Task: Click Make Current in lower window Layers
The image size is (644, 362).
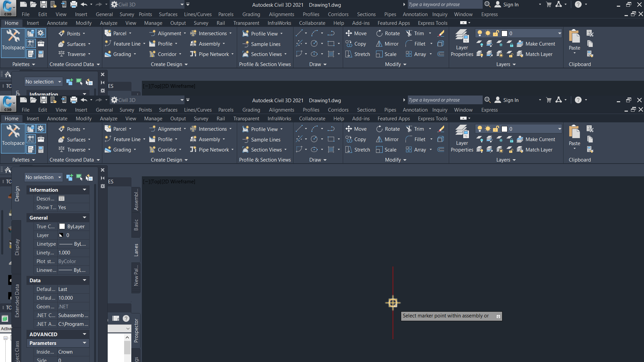Action: click(536, 139)
